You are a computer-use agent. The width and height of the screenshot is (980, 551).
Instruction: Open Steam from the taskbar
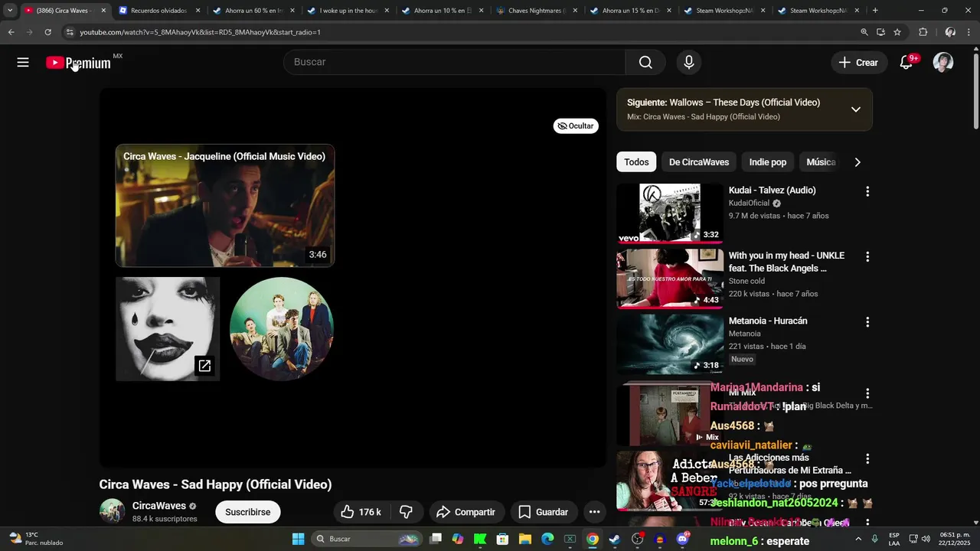(x=614, y=539)
